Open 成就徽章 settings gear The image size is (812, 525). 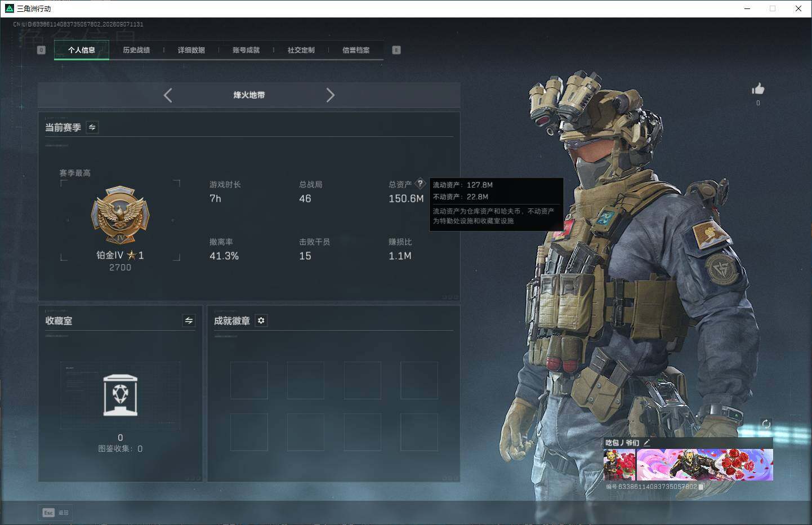click(261, 321)
